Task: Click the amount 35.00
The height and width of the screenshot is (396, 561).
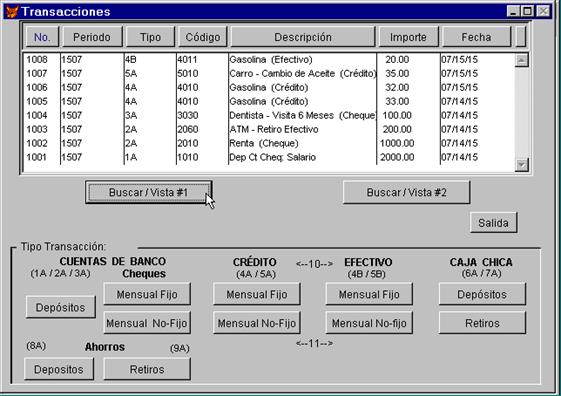Action: tap(397, 73)
